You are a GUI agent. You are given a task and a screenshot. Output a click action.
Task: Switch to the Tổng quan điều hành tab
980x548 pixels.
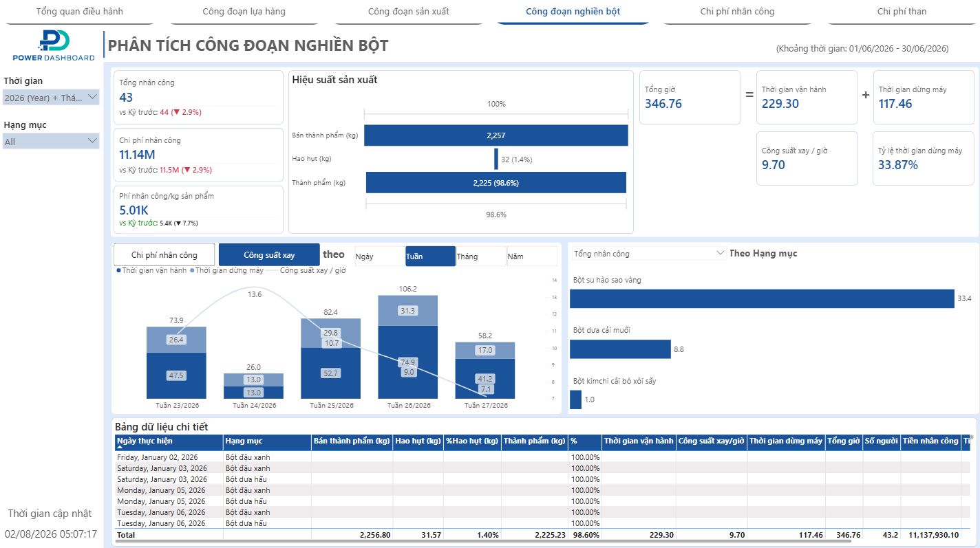tap(80, 12)
